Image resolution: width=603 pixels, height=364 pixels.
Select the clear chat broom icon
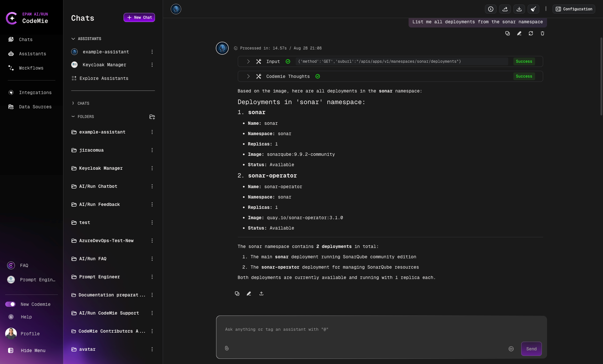pyautogui.click(x=533, y=9)
